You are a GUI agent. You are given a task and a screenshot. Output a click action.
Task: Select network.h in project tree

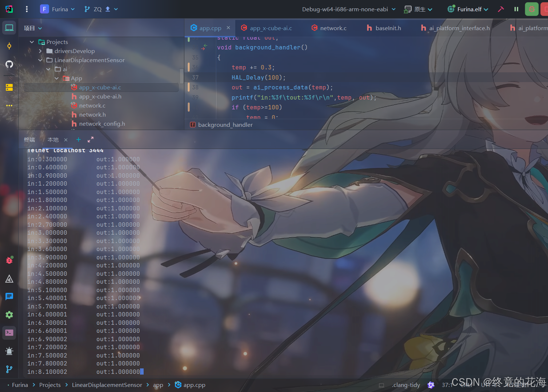tap(92, 115)
